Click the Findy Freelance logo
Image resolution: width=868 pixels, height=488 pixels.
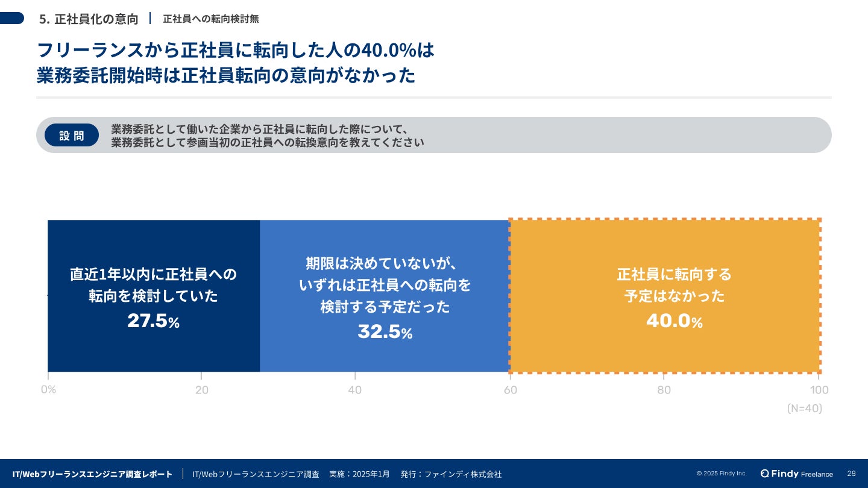[796, 474]
